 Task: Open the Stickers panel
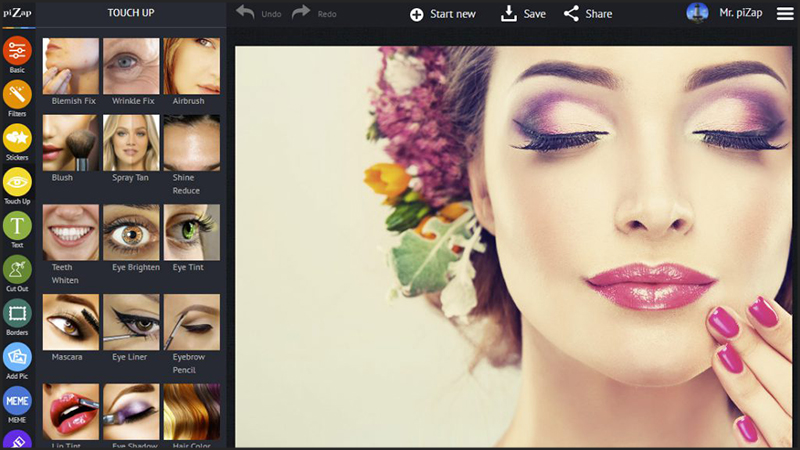click(17, 139)
